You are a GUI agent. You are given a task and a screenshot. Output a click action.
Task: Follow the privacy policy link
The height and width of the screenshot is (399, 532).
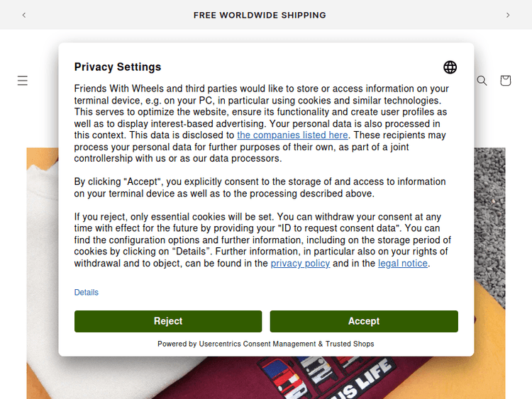click(300, 264)
